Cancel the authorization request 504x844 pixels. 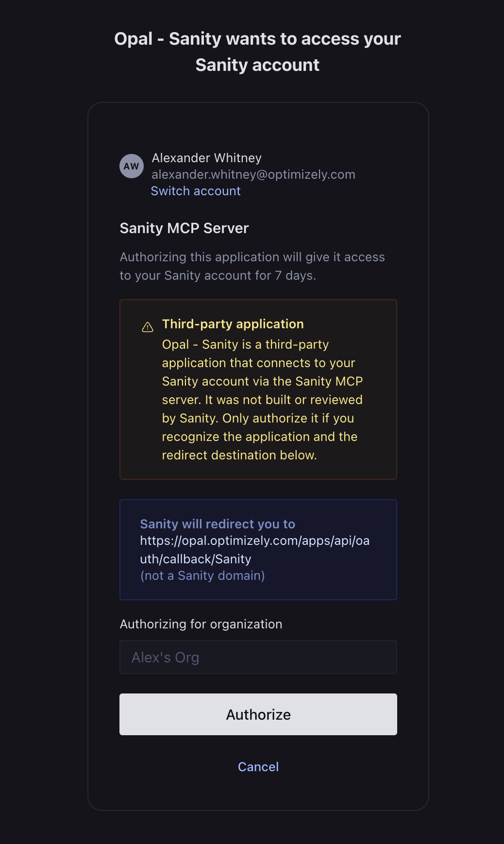(x=258, y=767)
